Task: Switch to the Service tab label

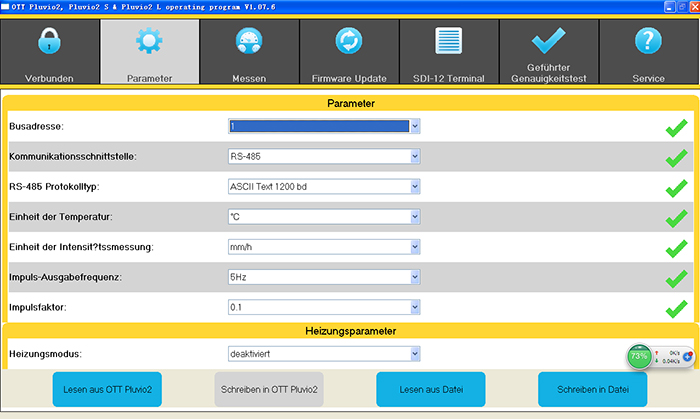Action: (648, 79)
